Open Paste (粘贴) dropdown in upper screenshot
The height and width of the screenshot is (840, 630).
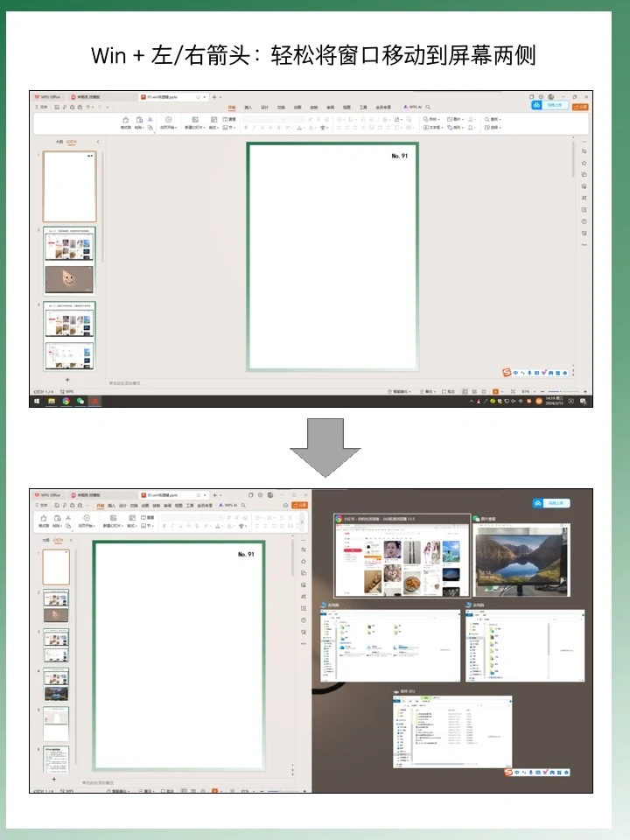140,128
